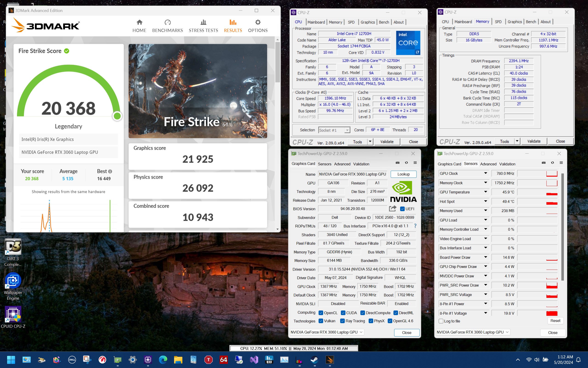
Task: Toggle the PhysX checkbox
Action: point(371,321)
